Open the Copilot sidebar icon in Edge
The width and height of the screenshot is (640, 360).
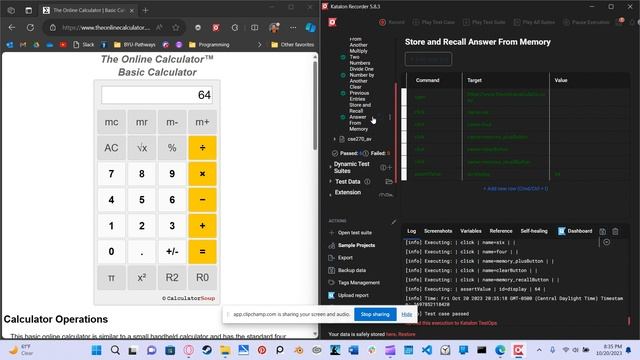point(311,27)
